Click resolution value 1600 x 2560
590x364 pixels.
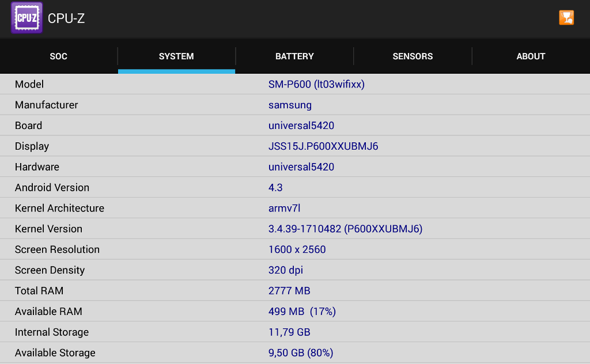pos(297,250)
